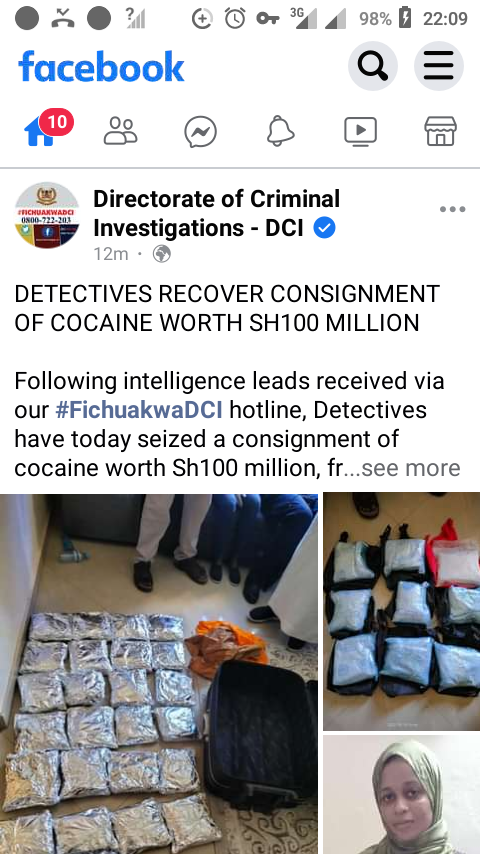Image resolution: width=480 pixels, height=854 pixels.
Task: Open the Friends icon tab
Action: pos(120,131)
